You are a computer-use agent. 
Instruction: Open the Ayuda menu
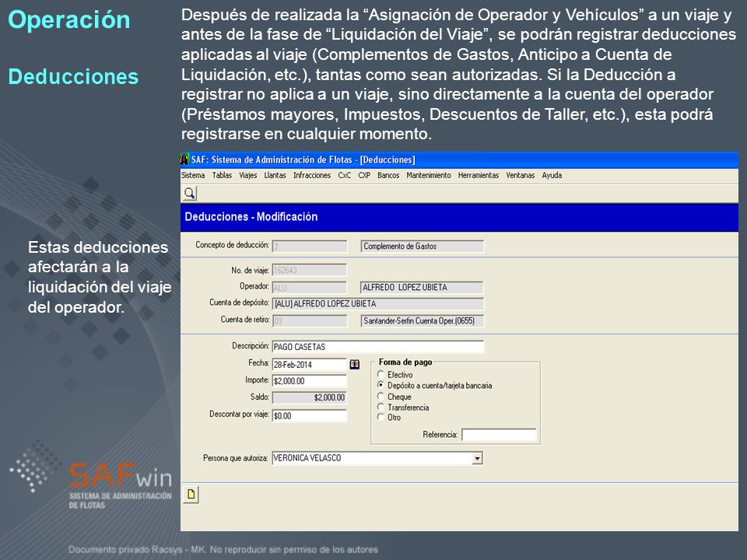[x=552, y=175]
